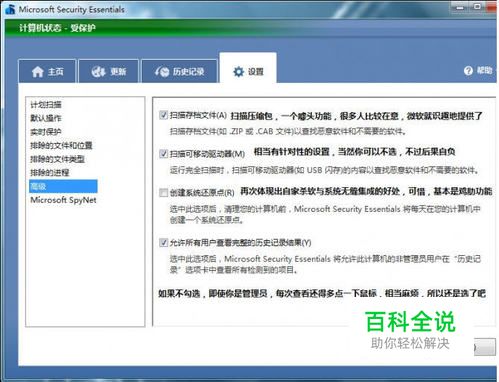Toggle 扫描存档文件(A) checkbox
Screen dimensions: 499x382
pos(163,115)
